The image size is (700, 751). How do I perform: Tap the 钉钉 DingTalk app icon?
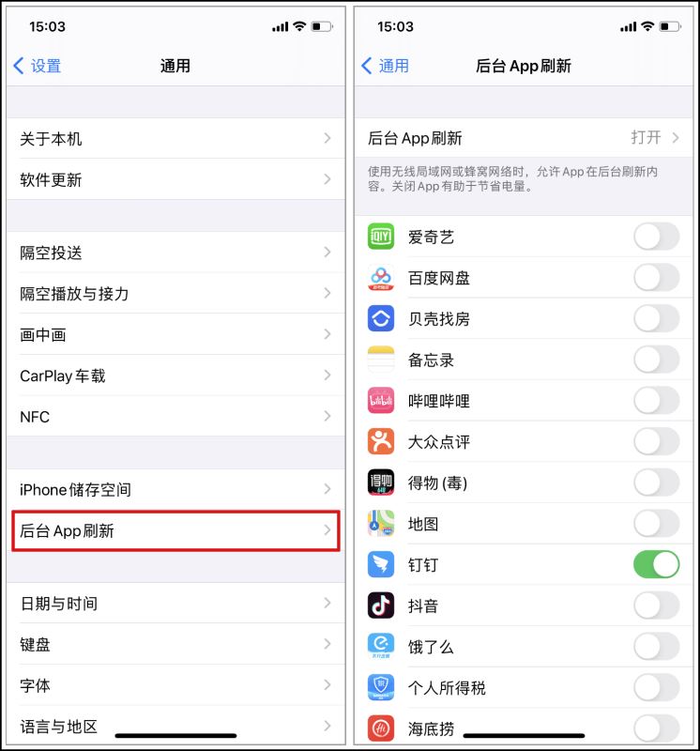pyautogui.click(x=381, y=564)
